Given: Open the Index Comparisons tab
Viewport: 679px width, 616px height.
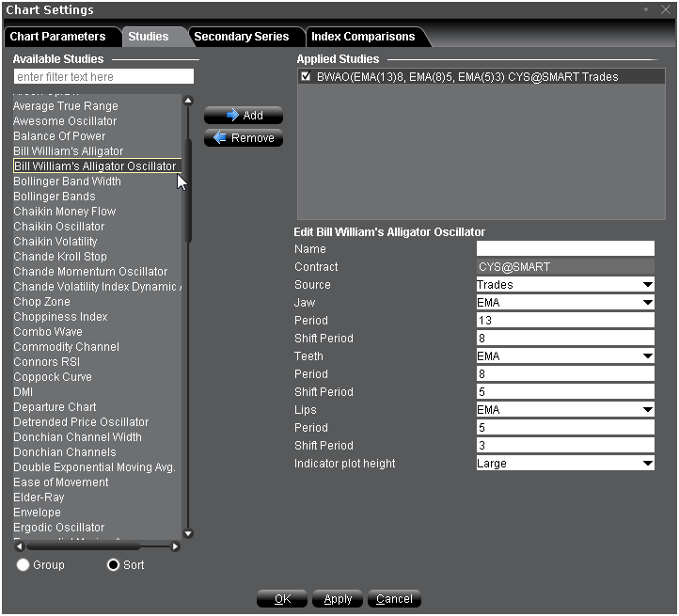Looking at the screenshot, I should (x=363, y=37).
